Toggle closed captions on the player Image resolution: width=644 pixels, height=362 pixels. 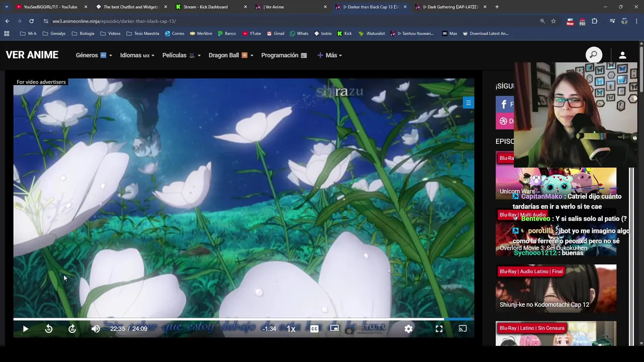pos(314,329)
